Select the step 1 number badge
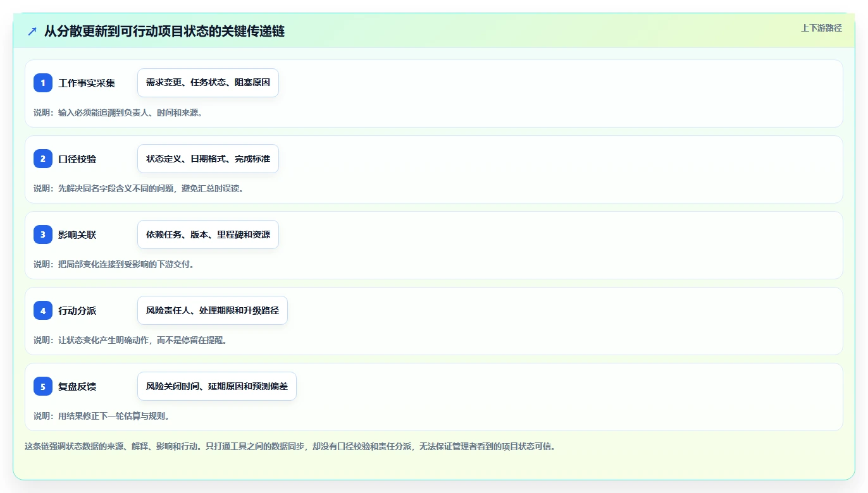The width and height of the screenshot is (868, 493). coord(43,83)
